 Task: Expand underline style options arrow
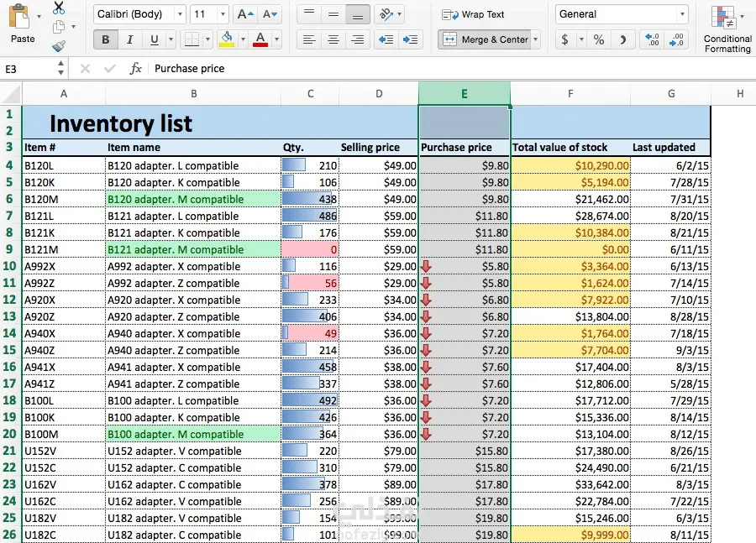[x=171, y=39]
